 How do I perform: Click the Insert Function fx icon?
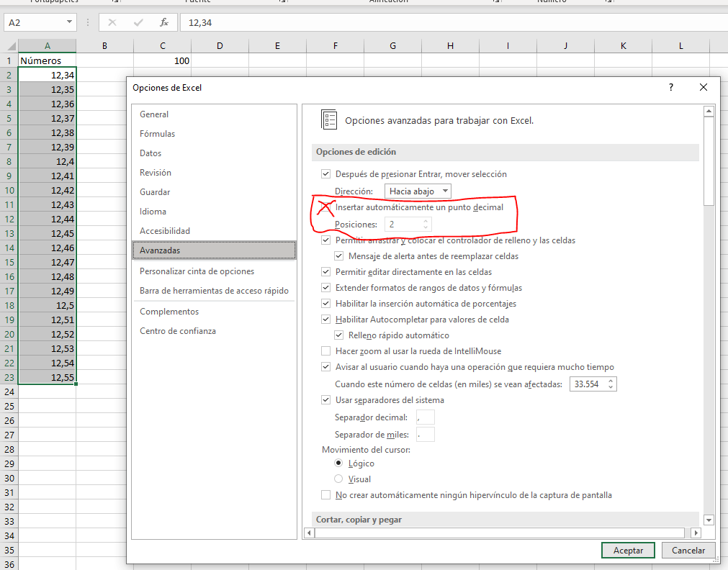pos(164,23)
